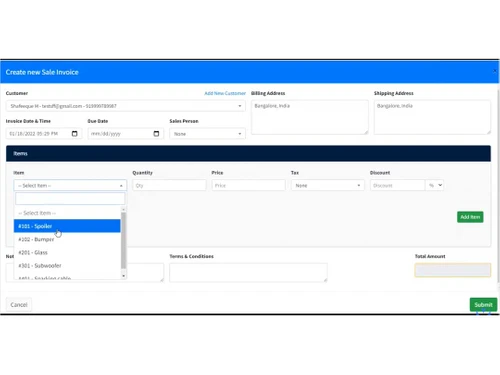
Task: Click the Due Date input field
Action: click(x=125, y=134)
